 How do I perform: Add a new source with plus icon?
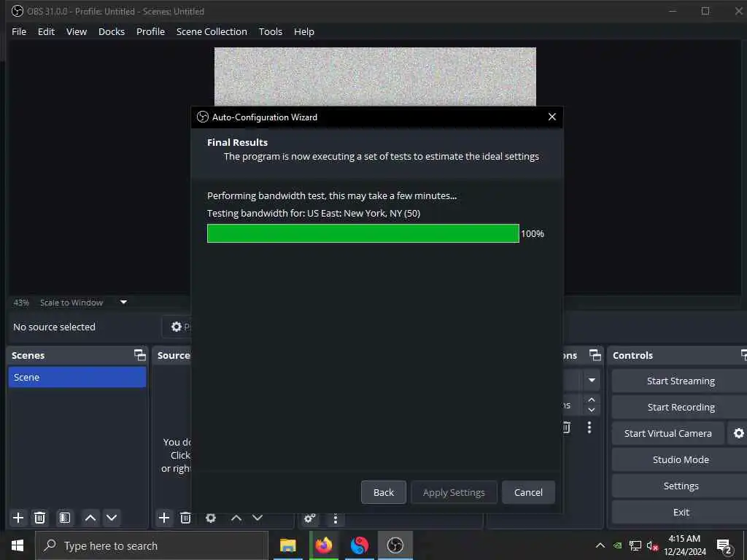(x=164, y=518)
